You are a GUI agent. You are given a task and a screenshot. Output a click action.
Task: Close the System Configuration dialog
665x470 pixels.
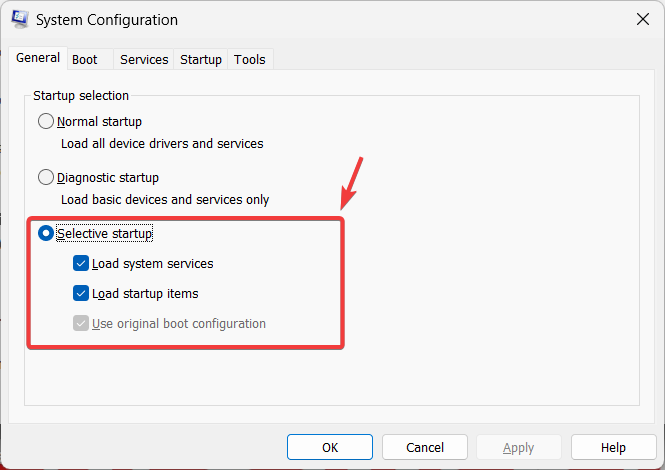(641, 19)
